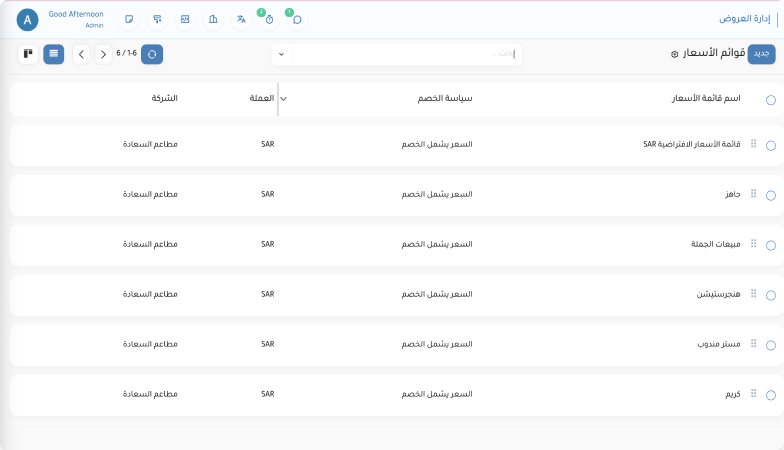Click the language translation icon

[x=241, y=20]
